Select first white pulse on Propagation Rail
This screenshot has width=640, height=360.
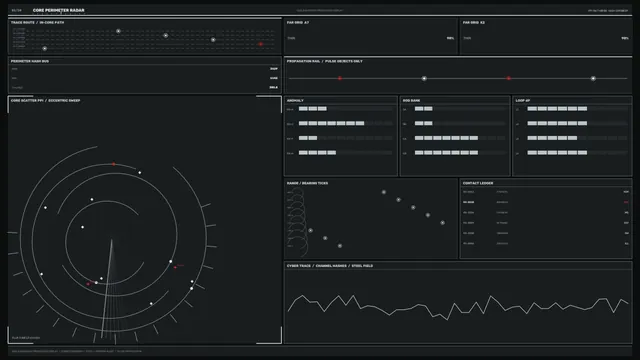click(x=424, y=78)
